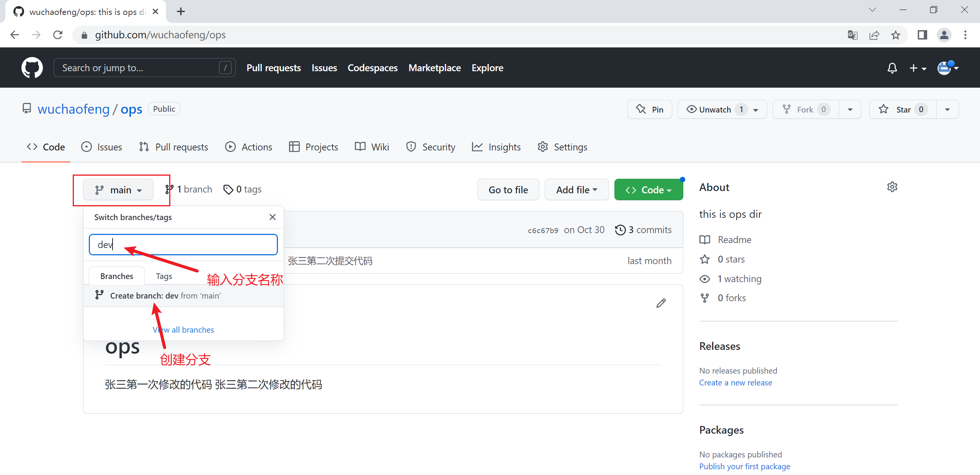Switch to the repository Issues tab
980x475 pixels.
(101, 147)
